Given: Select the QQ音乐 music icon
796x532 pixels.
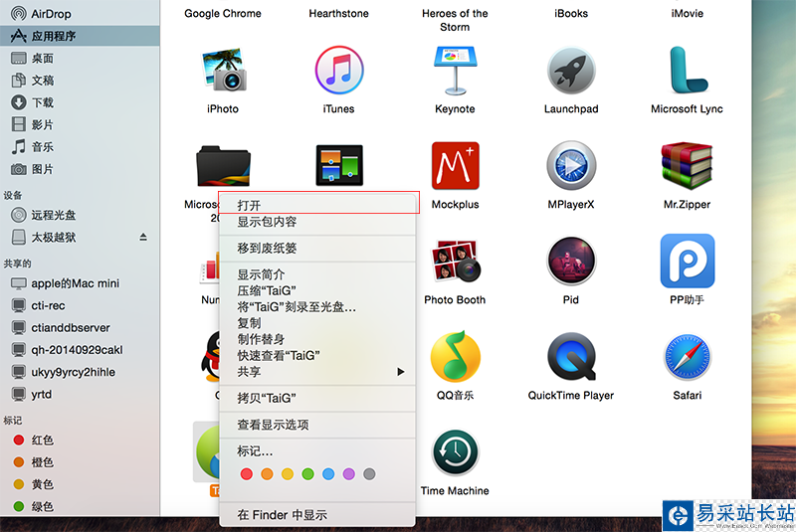Looking at the screenshot, I should tap(455, 357).
